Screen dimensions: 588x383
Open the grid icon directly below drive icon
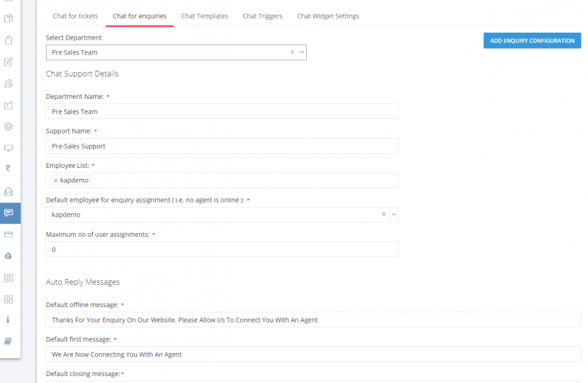tap(8, 278)
